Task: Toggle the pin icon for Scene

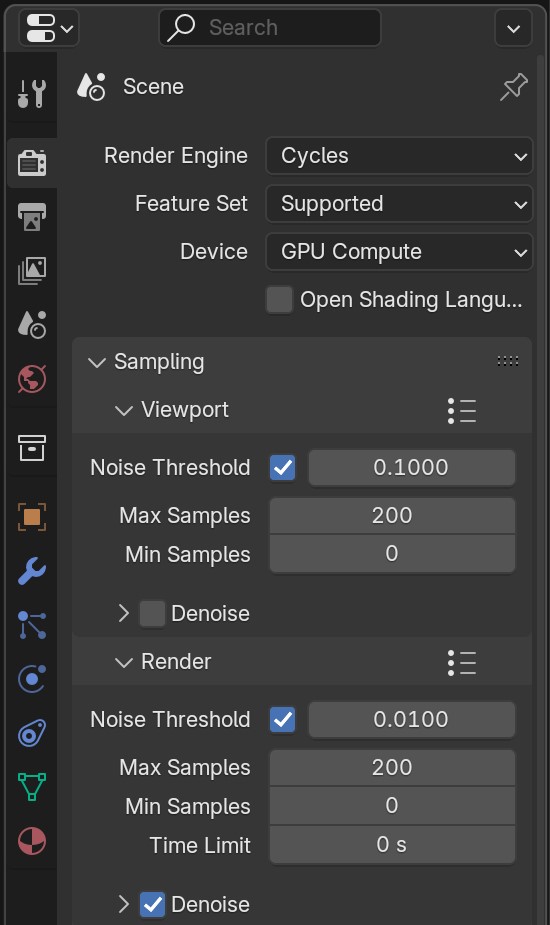Action: click(x=513, y=87)
